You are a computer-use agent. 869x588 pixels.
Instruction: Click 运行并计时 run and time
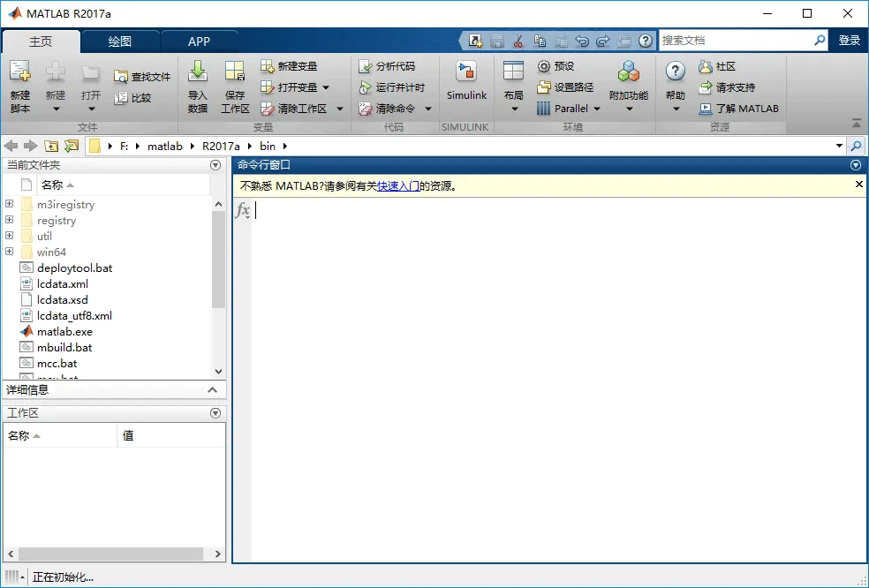coord(391,87)
